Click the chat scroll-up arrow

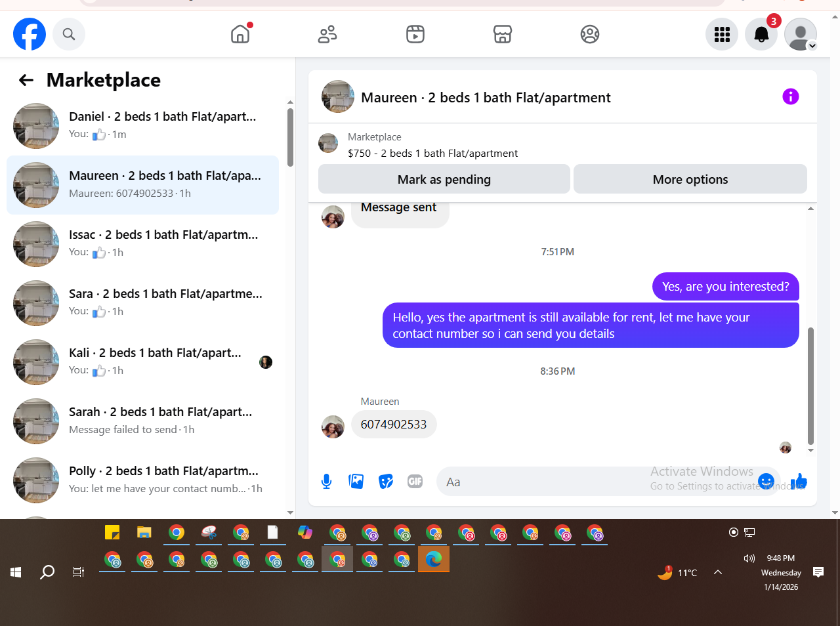810,209
